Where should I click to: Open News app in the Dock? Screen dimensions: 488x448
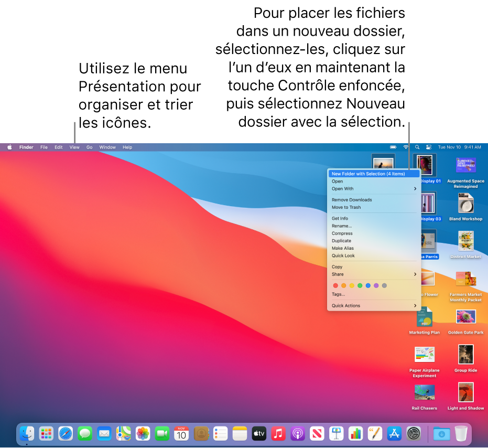pyautogui.click(x=317, y=433)
